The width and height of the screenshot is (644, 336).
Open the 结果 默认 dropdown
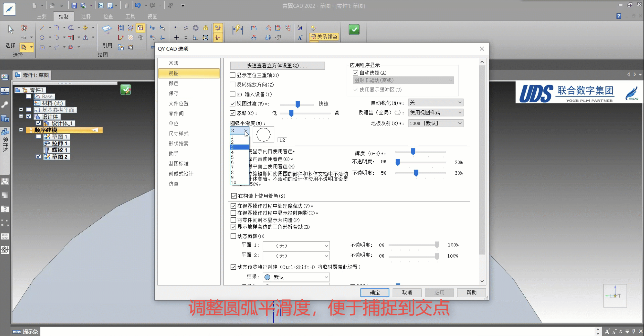coord(296,277)
